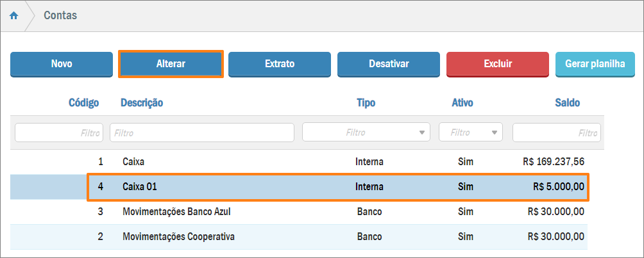Screen dimensions: 644x258
Task: Click the home icon in breadcrumb
Action: click(13, 15)
